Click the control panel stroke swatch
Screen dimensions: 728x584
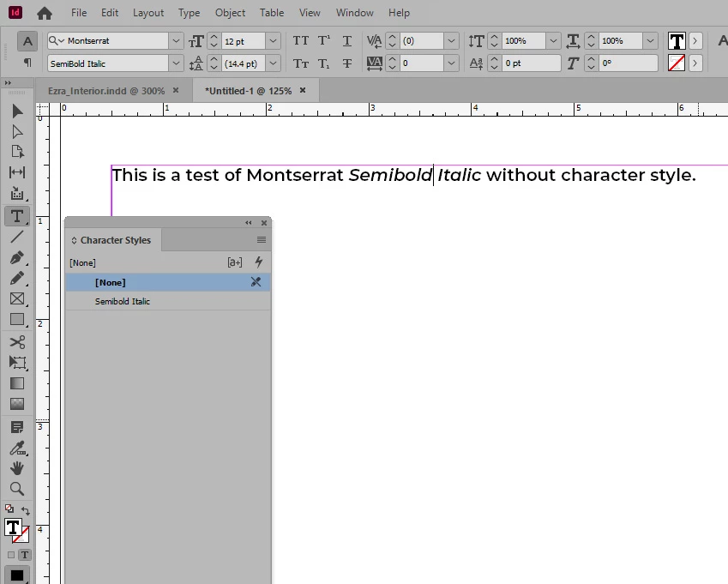[x=677, y=63]
